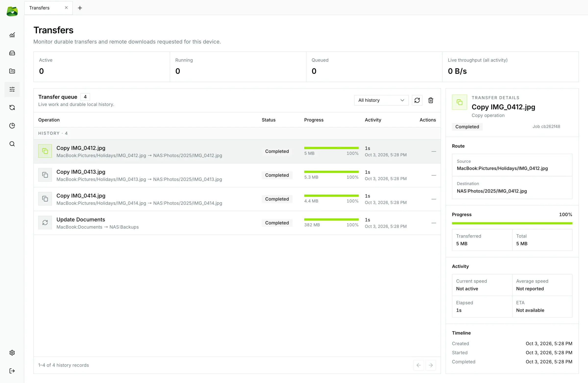Click the Operation column header
This screenshot has height=383, width=588.
[x=49, y=120]
